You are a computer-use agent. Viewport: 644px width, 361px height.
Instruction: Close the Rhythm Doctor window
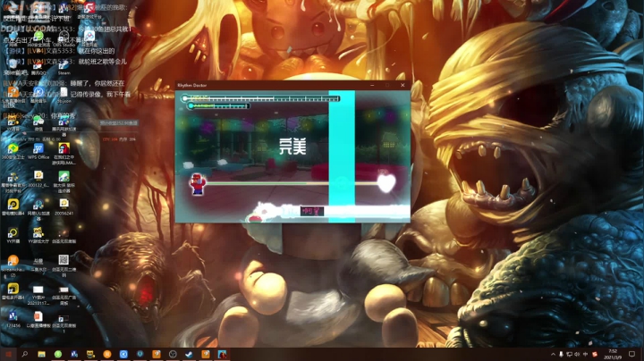(x=402, y=85)
